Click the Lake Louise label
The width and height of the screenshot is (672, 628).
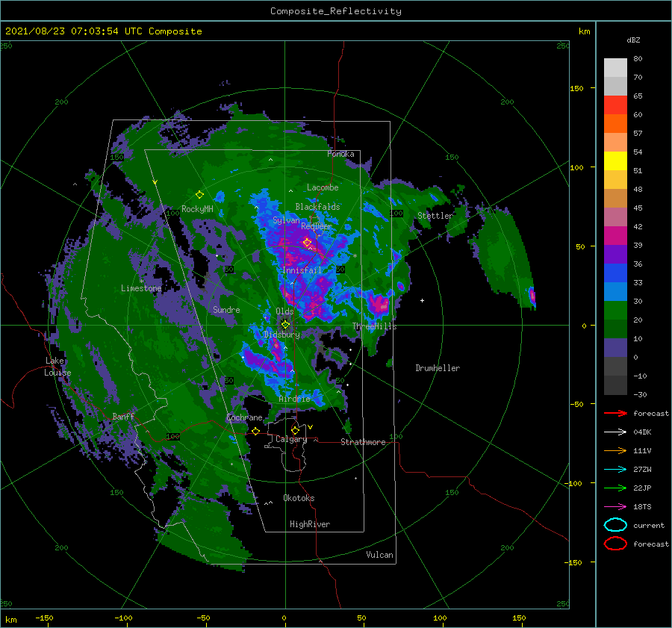click(x=57, y=367)
